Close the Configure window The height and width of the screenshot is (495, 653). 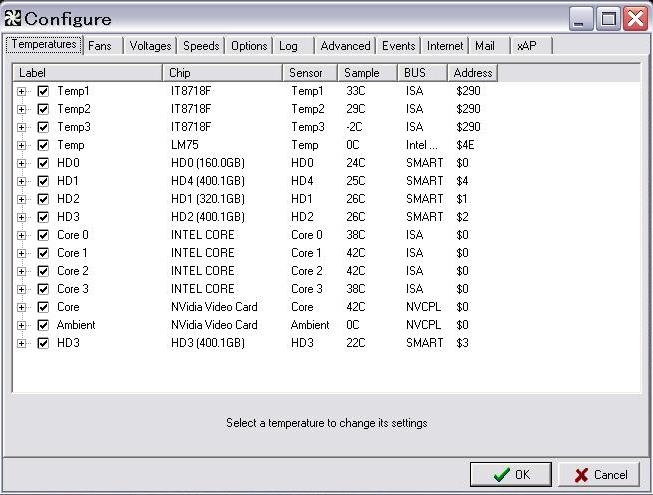pyautogui.click(x=635, y=19)
